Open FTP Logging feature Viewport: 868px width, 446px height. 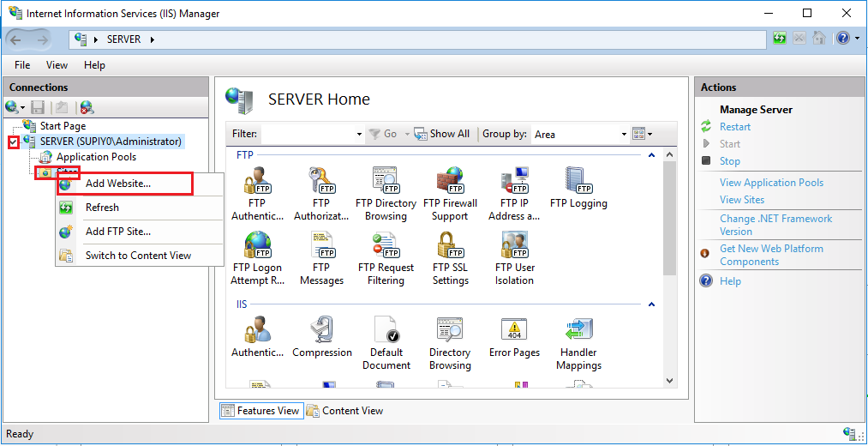pos(578,187)
